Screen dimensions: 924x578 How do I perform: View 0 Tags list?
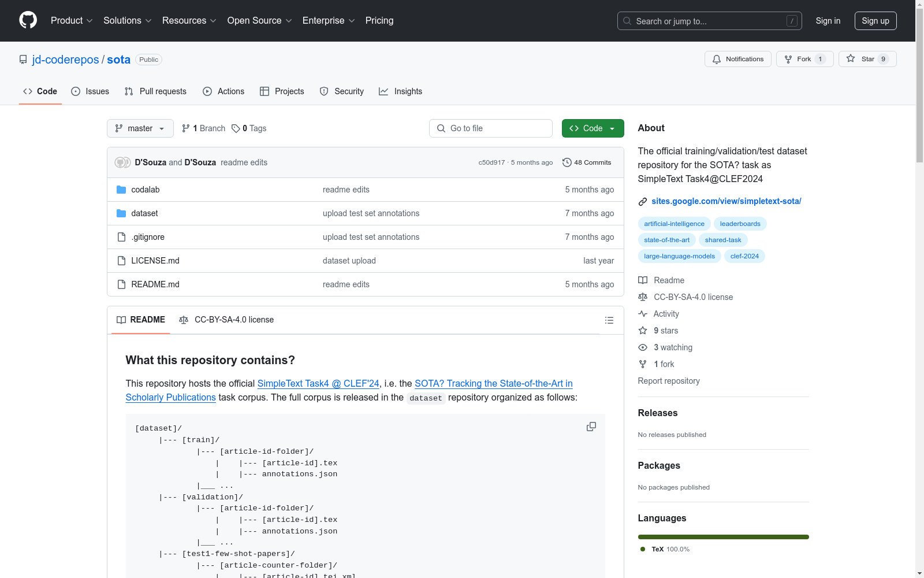tap(249, 128)
